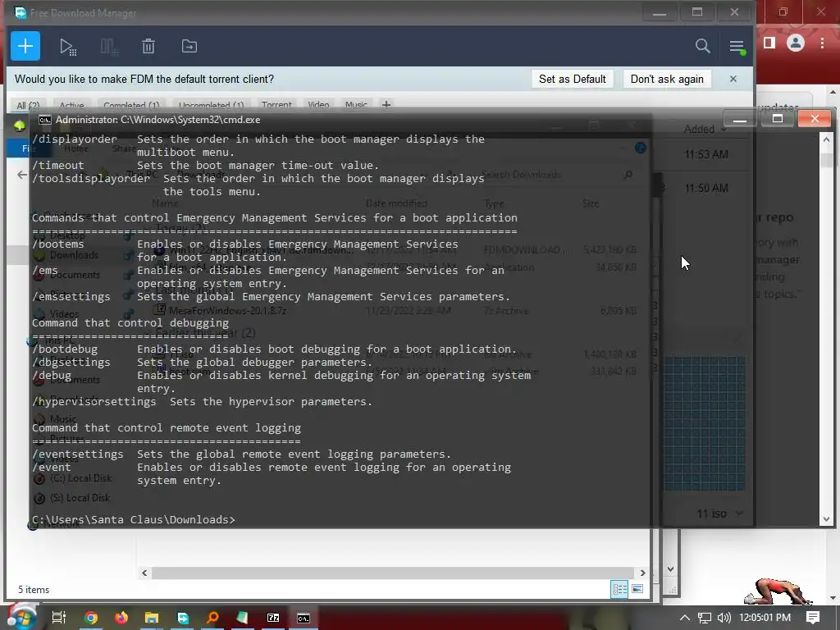Select the Active downloads tab
The width and height of the screenshot is (840, 630).
point(71,105)
